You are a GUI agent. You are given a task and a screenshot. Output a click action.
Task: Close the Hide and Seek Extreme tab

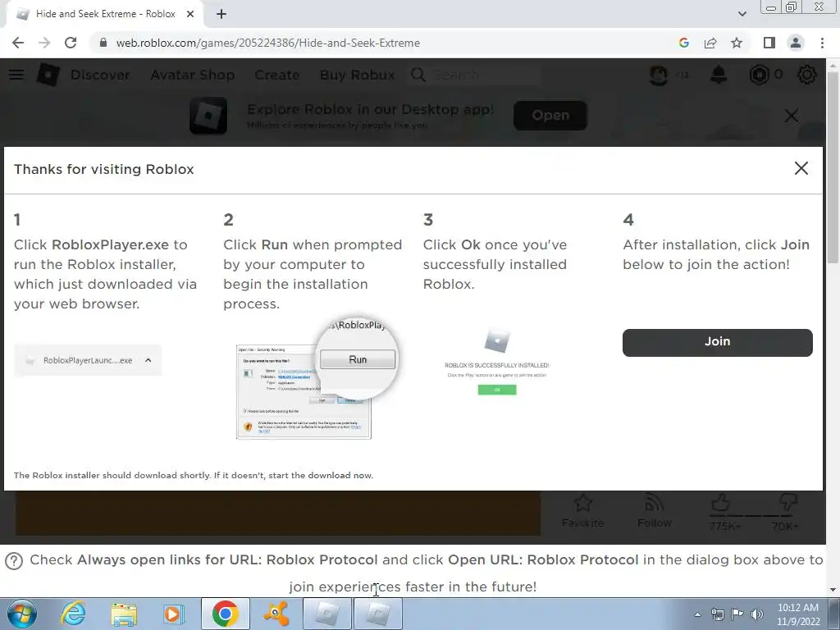[x=190, y=14]
